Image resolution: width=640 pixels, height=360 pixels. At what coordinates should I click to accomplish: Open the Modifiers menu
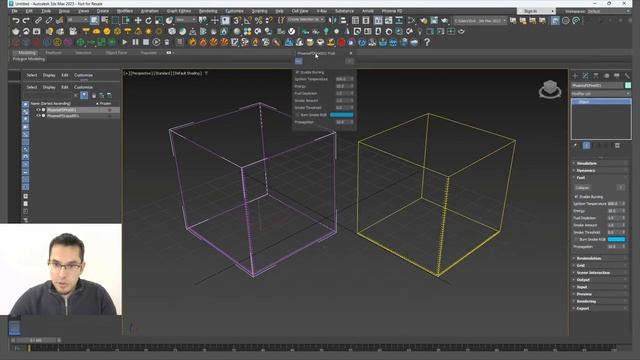click(124, 11)
